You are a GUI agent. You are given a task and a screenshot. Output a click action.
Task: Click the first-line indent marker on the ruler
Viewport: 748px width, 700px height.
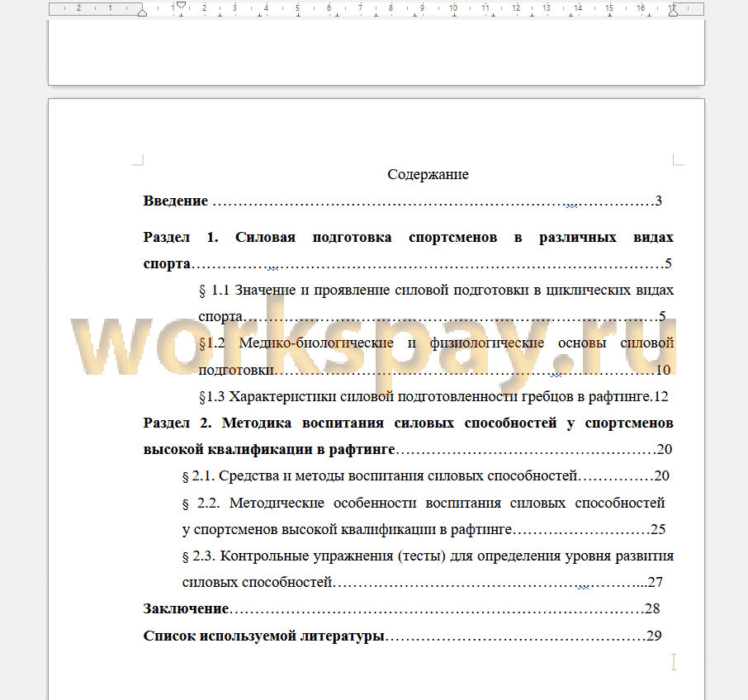point(182,5)
